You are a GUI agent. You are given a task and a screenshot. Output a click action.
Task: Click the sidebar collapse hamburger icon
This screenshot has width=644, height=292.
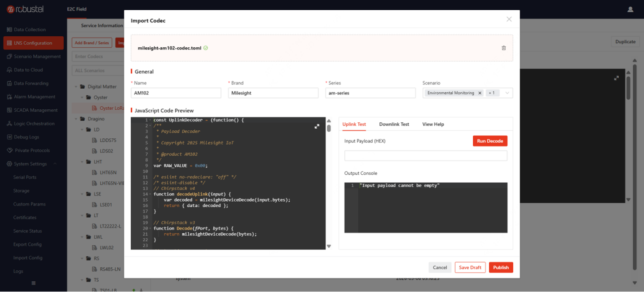tap(34, 283)
